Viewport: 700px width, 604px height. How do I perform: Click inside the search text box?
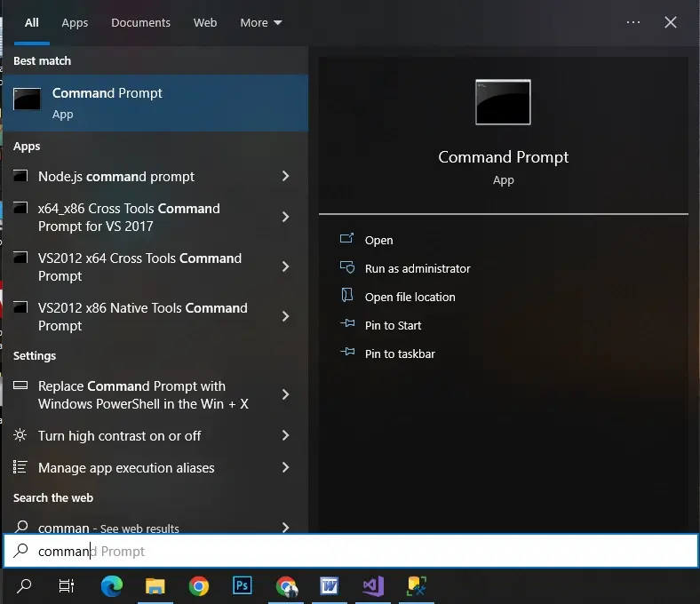tap(351, 551)
